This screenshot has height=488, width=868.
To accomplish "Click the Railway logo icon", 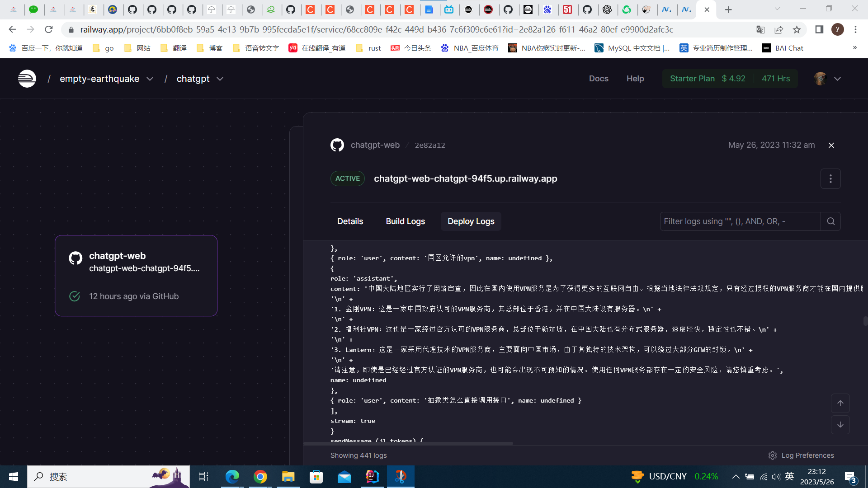I will pyautogui.click(x=27, y=79).
